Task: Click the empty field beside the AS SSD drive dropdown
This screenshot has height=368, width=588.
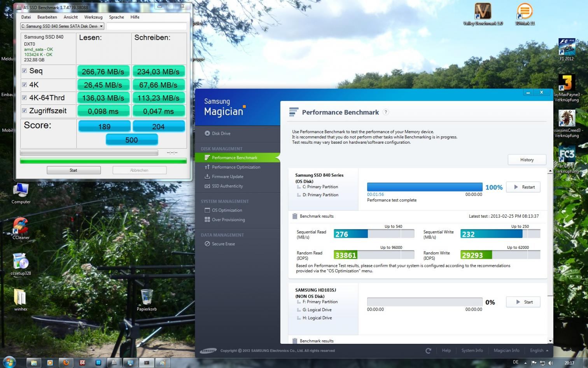Action: coord(147,26)
